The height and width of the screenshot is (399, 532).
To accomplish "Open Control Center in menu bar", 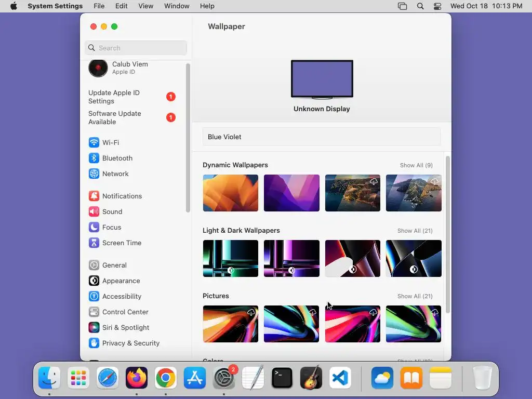I will [x=437, y=6].
